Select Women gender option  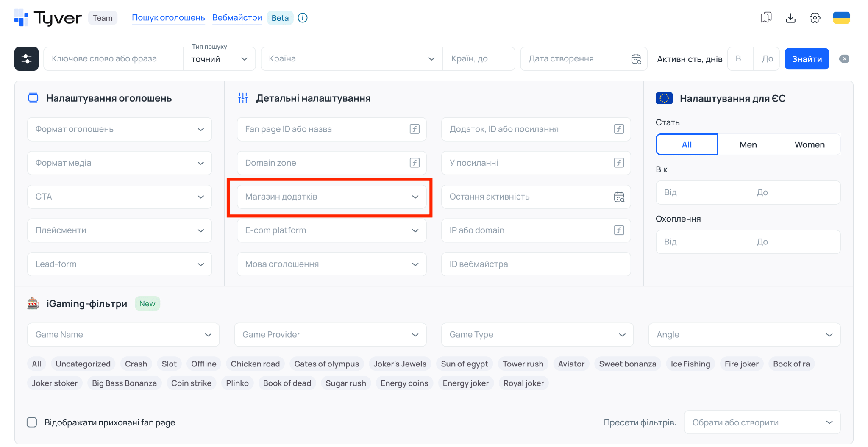point(810,144)
